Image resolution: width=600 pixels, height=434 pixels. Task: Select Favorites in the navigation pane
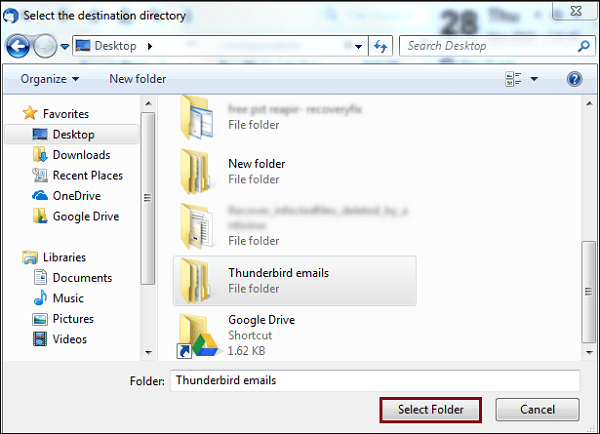click(66, 114)
